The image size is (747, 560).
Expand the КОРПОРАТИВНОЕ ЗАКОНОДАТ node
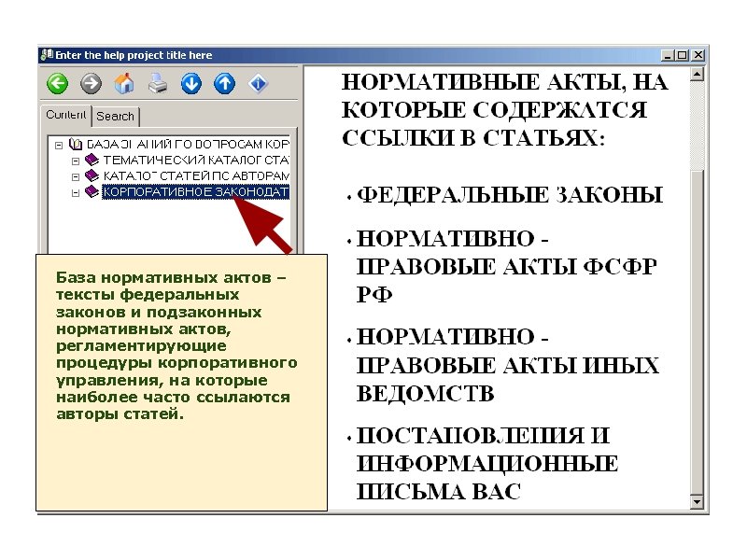76,193
